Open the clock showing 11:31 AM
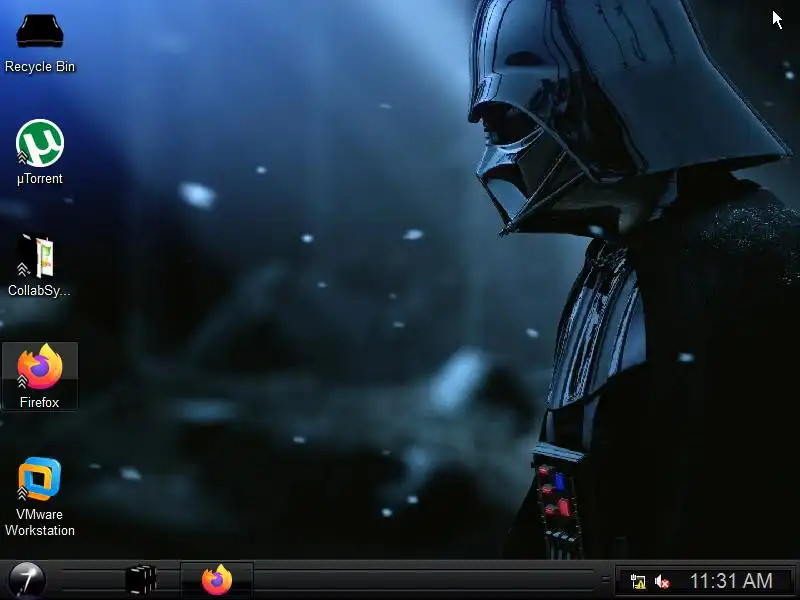Image resolution: width=800 pixels, height=600 pixels. (731, 581)
